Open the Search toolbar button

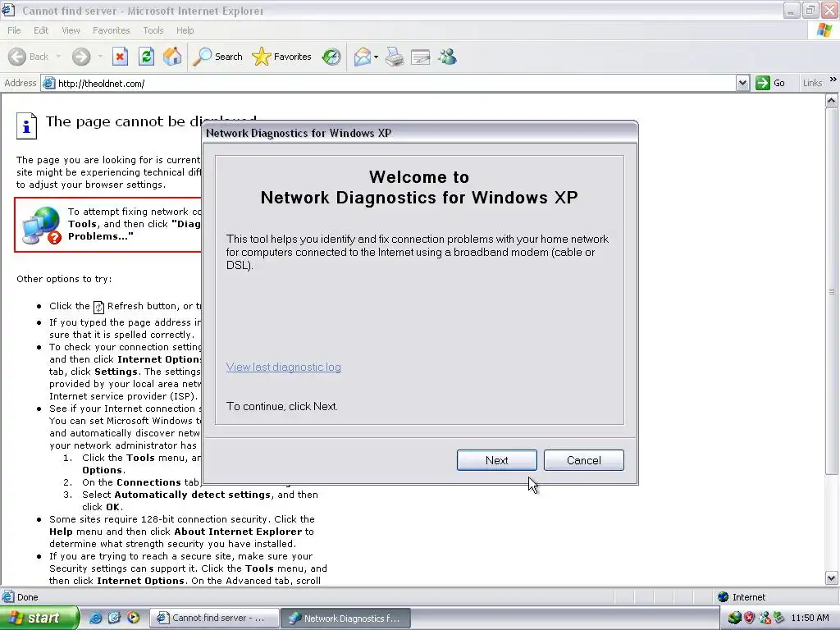217,57
